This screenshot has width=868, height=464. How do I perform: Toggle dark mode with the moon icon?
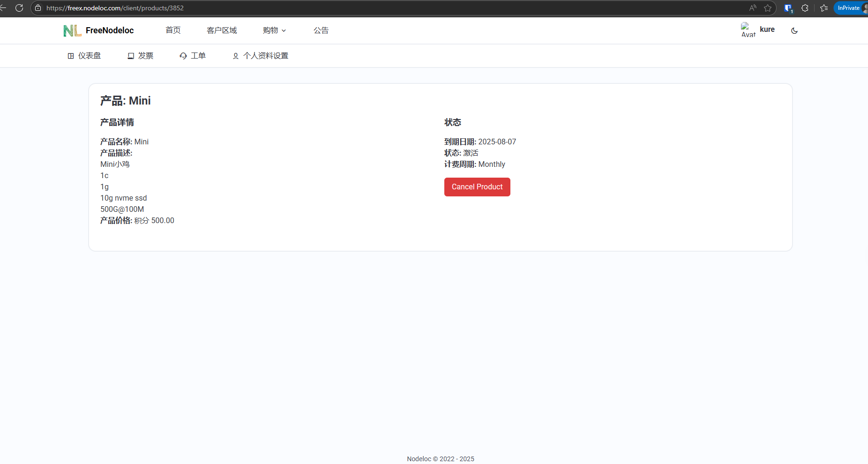tap(794, 30)
